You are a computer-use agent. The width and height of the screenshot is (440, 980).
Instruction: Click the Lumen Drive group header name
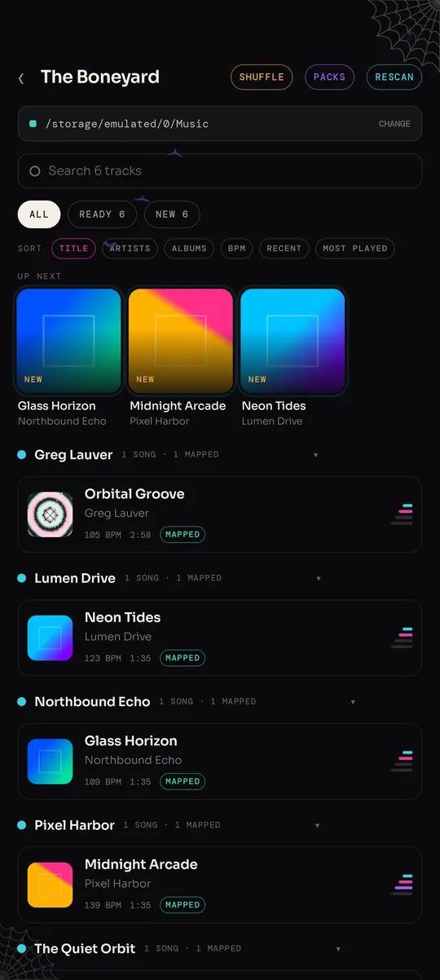pyautogui.click(x=75, y=578)
